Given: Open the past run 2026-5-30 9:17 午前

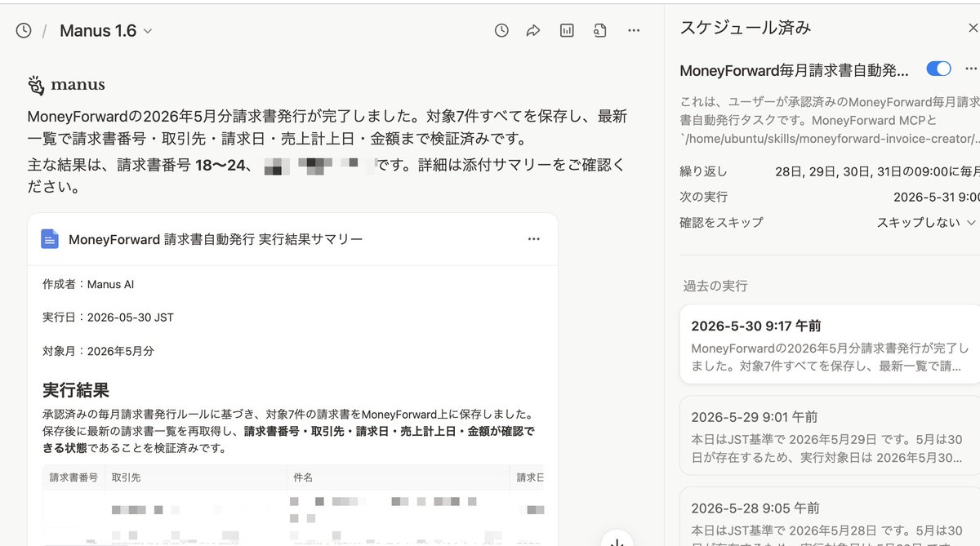Looking at the screenshot, I should click(829, 344).
